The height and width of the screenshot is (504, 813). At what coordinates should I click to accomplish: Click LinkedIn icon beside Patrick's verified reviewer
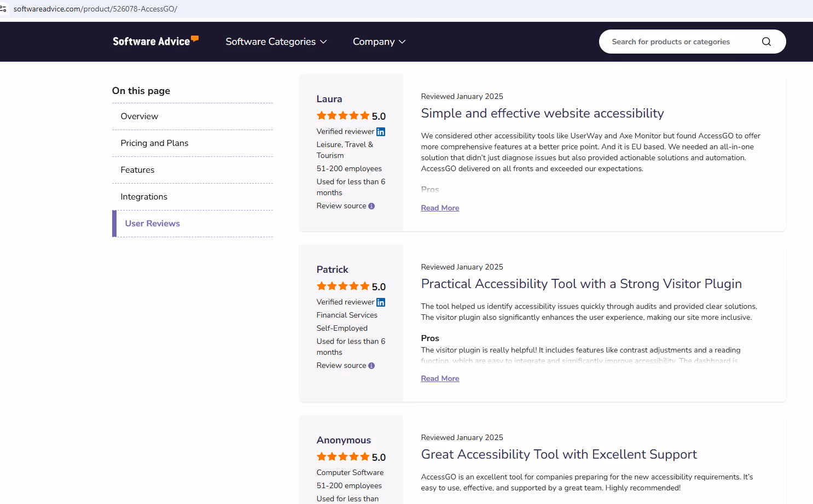381,302
